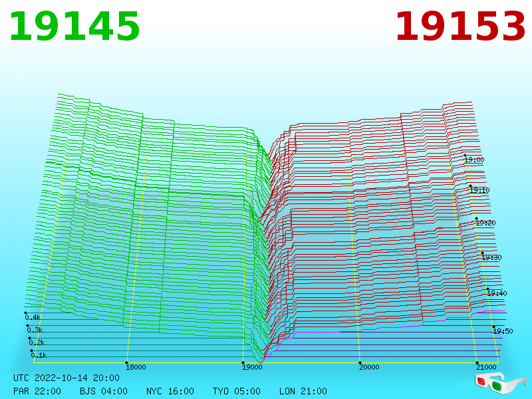Click the 19:20 time axis marker
The image size is (532, 399).
(485, 223)
